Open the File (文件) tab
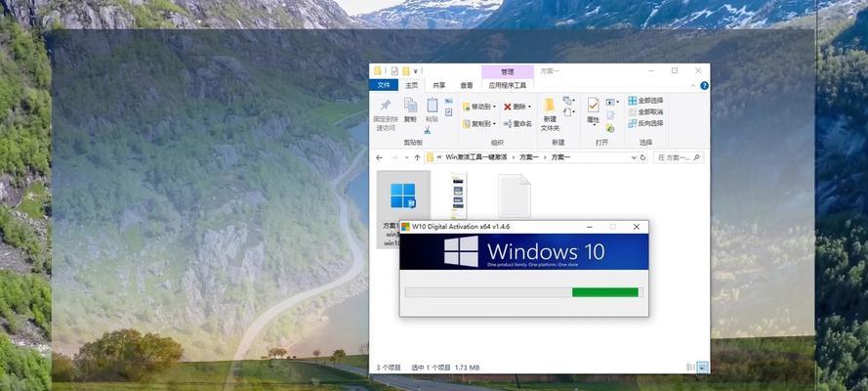Screen dimensions: 868x391 384,85
